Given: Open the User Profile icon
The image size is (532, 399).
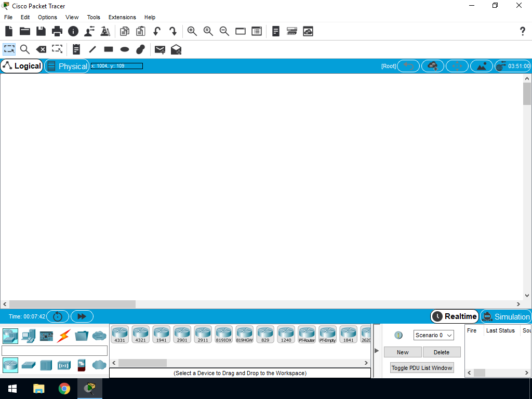Looking at the screenshot, I should point(89,31).
